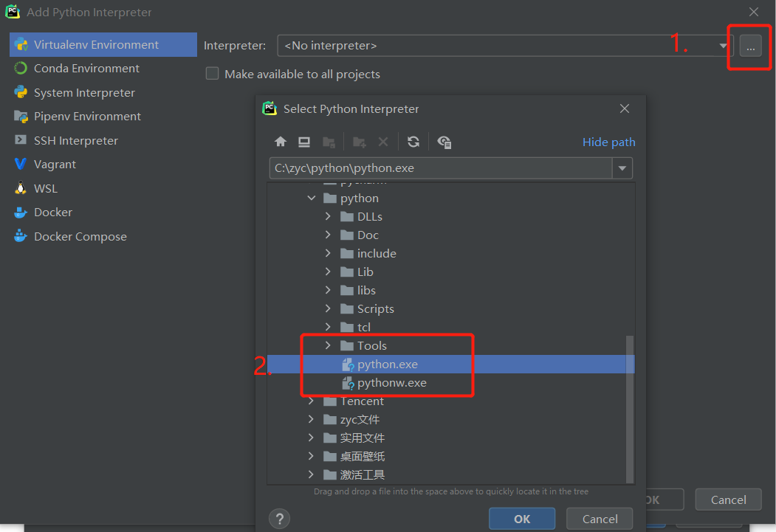Expand the libs folder
Image resolution: width=776 pixels, height=532 pixels.
tap(328, 290)
